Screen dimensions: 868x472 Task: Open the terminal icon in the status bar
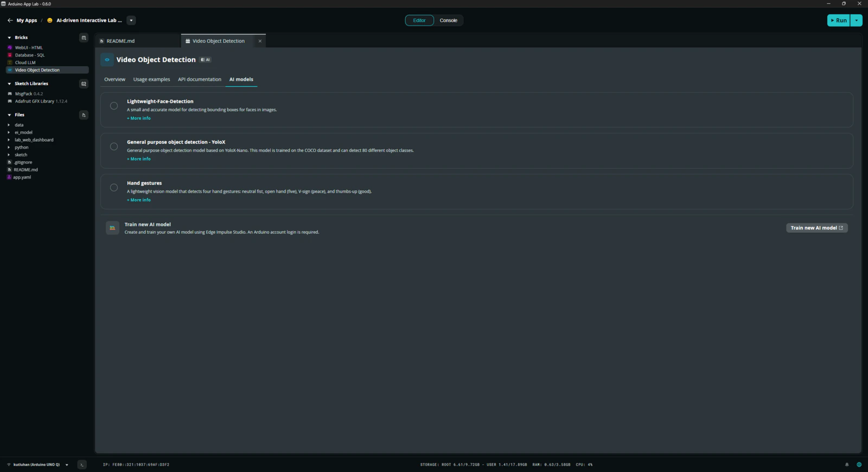pyautogui.click(x=82, y=464)
